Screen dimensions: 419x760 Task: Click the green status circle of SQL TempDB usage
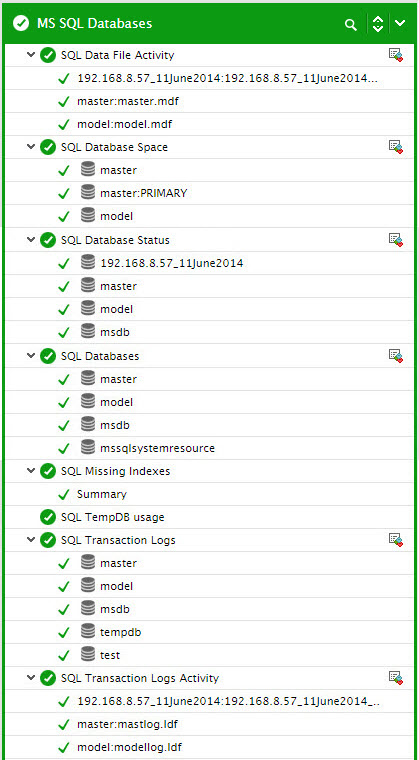(48, 517)
